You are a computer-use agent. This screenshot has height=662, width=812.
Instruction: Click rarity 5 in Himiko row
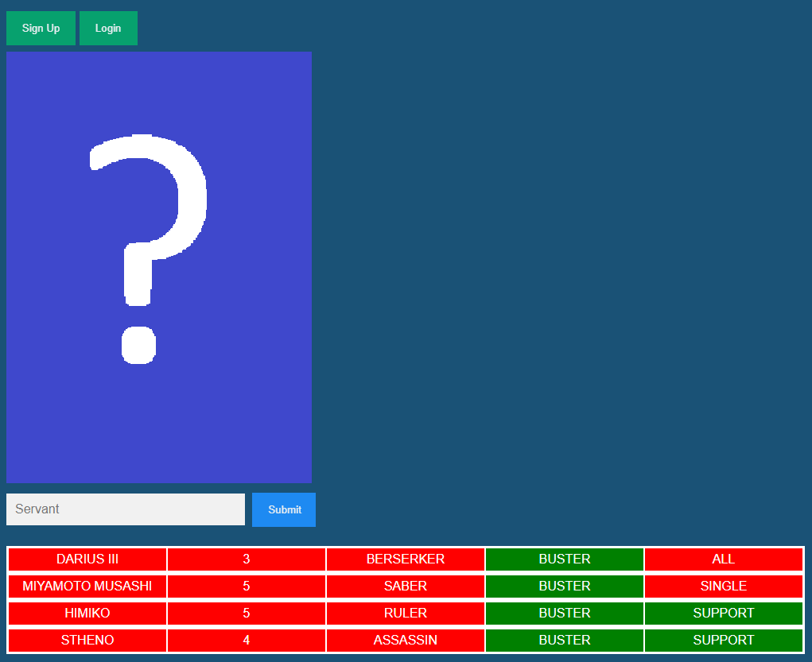coord(247,613)
